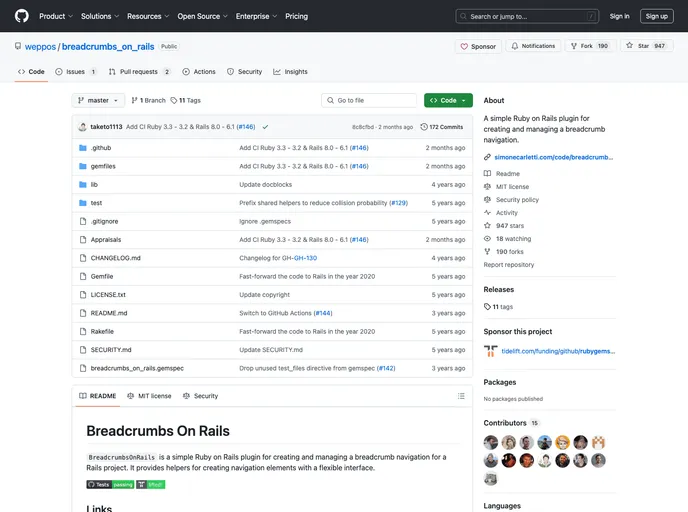
Task: Open pull request #144 link in README.md row
Action: tap(323, 313)
